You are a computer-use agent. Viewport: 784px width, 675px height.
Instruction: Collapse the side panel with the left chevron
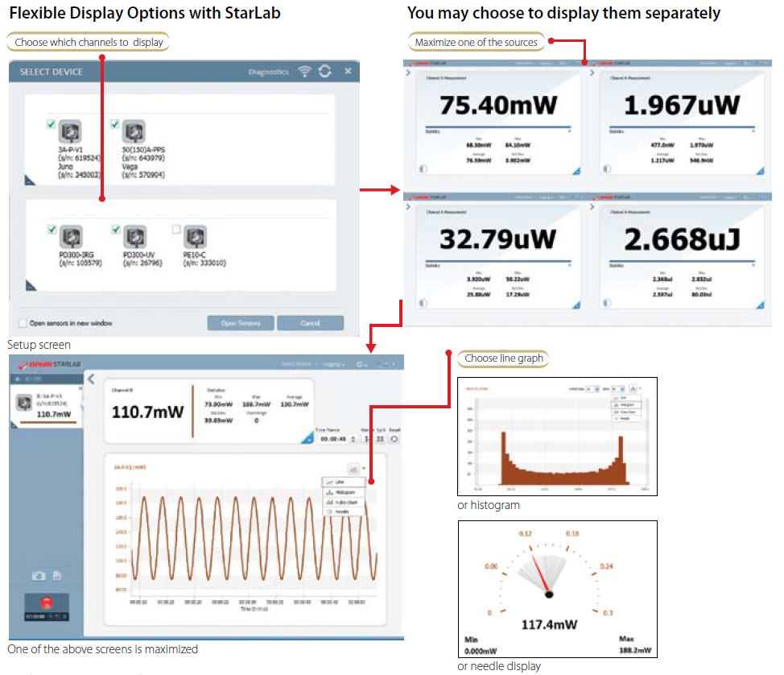tap(91, 379)
